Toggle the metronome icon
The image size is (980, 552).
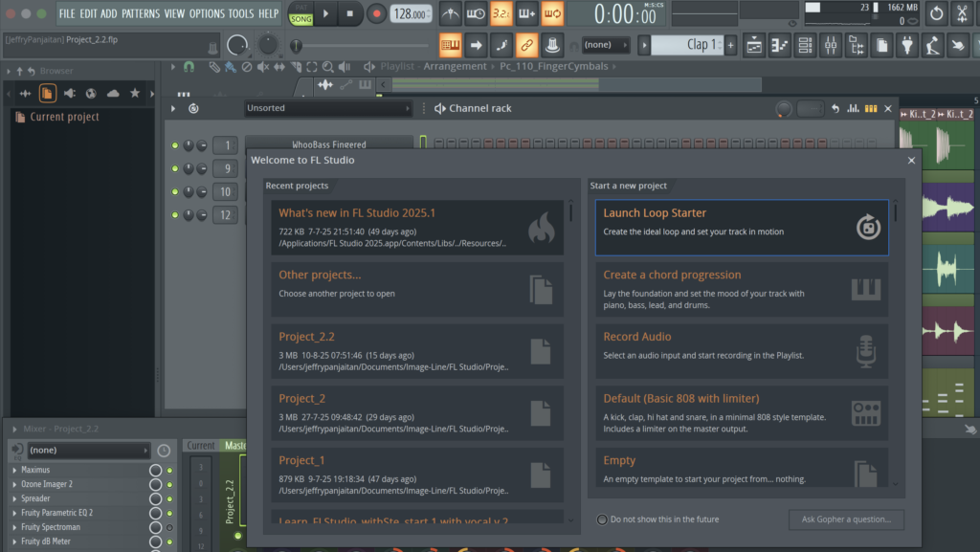451,13
